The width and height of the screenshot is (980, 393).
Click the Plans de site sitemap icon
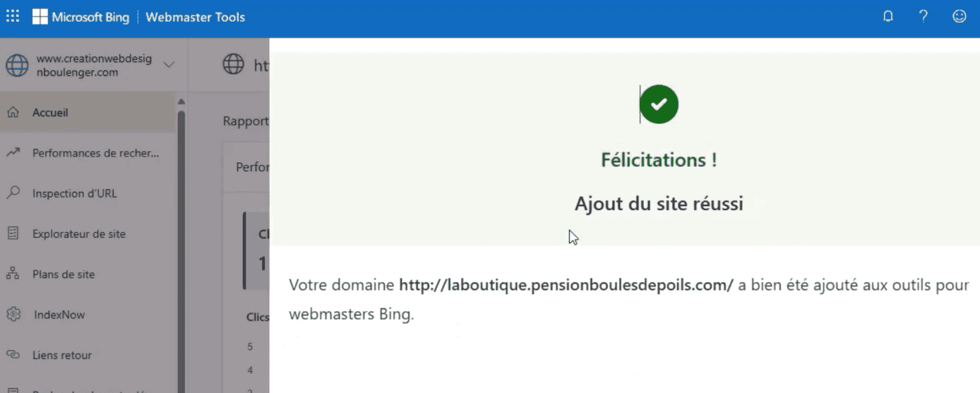[13, 274]
